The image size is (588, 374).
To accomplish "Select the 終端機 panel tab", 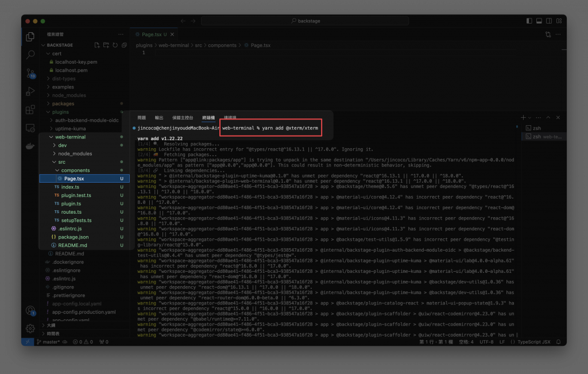I will pyautogui.click(x=208, y=118).
